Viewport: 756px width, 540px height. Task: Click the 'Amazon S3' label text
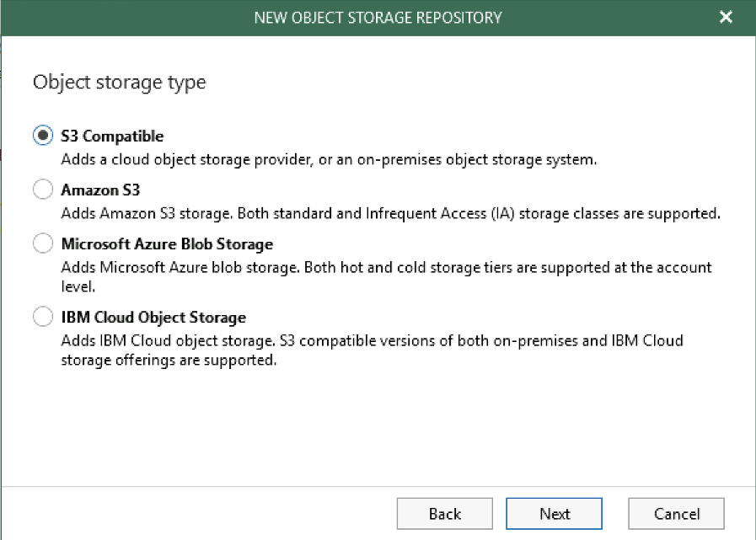click(100, 190)
